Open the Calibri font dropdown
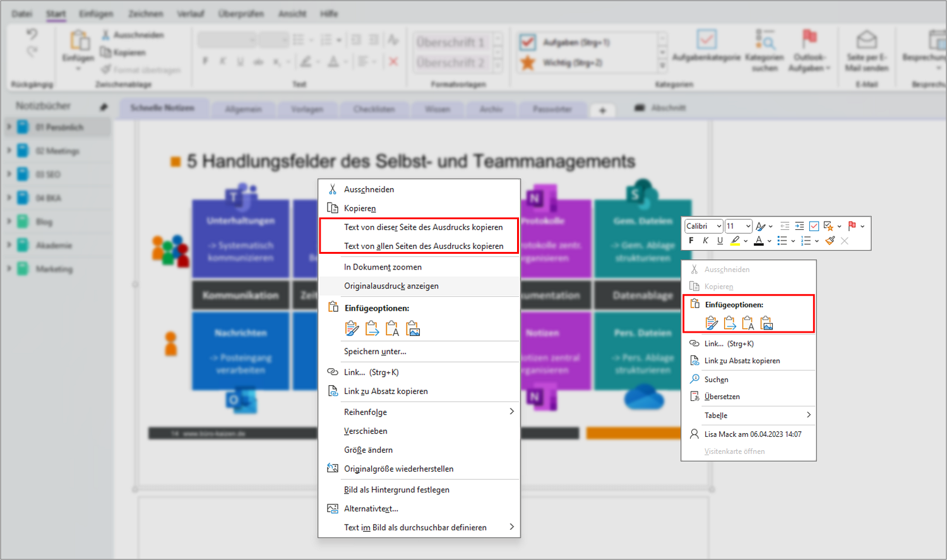The width and height of the screenshot is (947, 560). (x=703, y=226)
